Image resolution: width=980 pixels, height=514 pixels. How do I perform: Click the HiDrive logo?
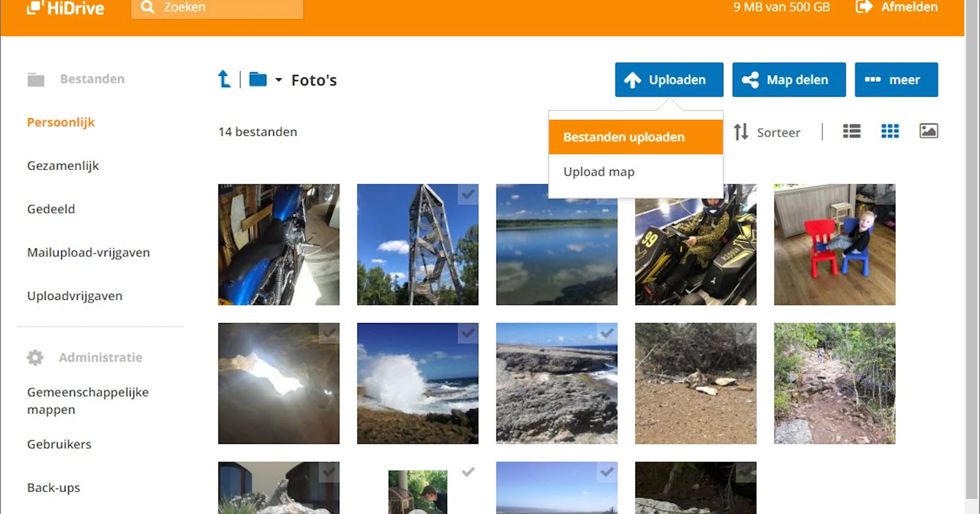pyautogui.click(x=65, y=8)
